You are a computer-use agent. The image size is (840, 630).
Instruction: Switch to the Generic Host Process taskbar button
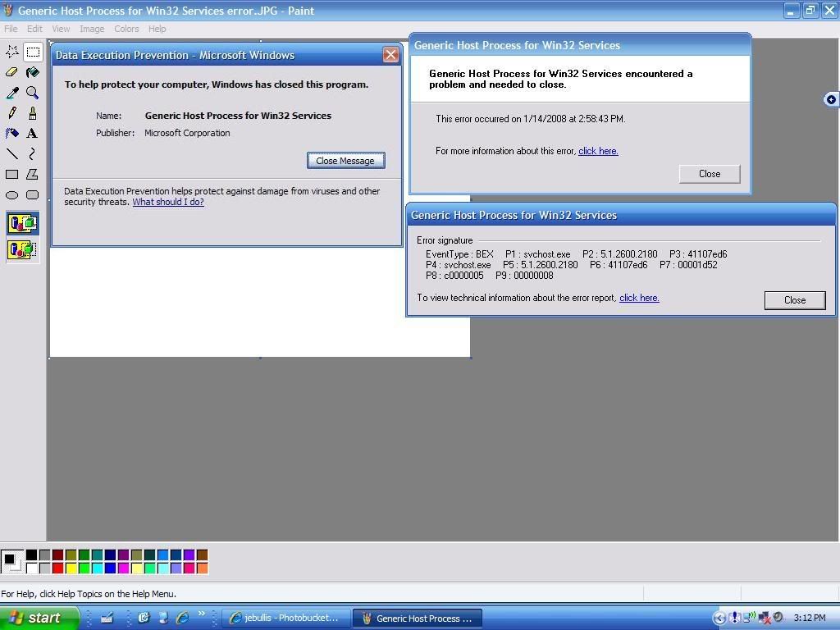point(418,619)
